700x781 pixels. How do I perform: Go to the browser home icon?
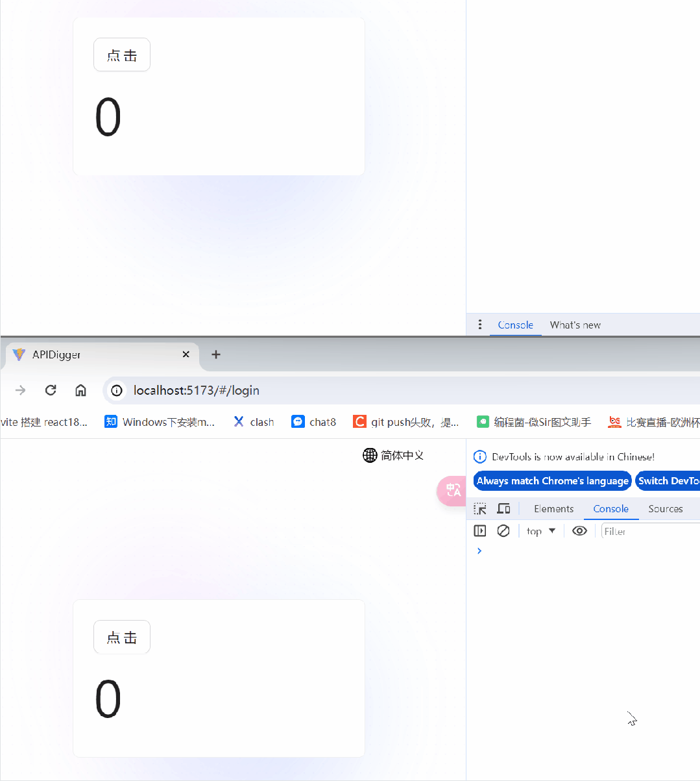[x=80, y=390]
